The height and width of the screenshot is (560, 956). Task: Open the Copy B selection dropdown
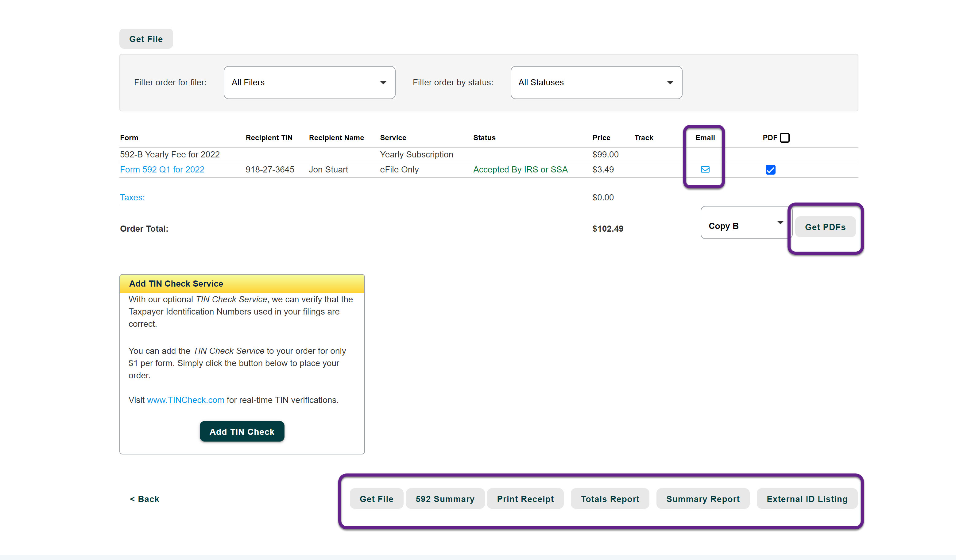(x=745, y=225)
